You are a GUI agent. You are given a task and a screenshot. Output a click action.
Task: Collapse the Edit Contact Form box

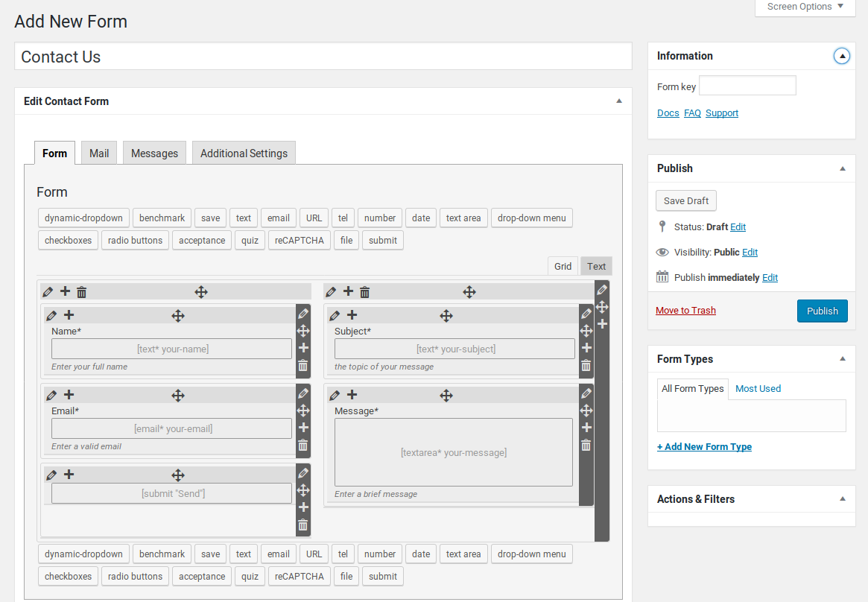pyautogui.click(x=619, y=101)
